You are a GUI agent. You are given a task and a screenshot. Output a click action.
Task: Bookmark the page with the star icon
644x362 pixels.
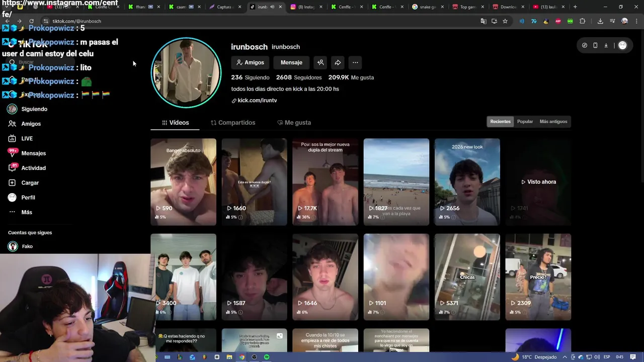505,21
